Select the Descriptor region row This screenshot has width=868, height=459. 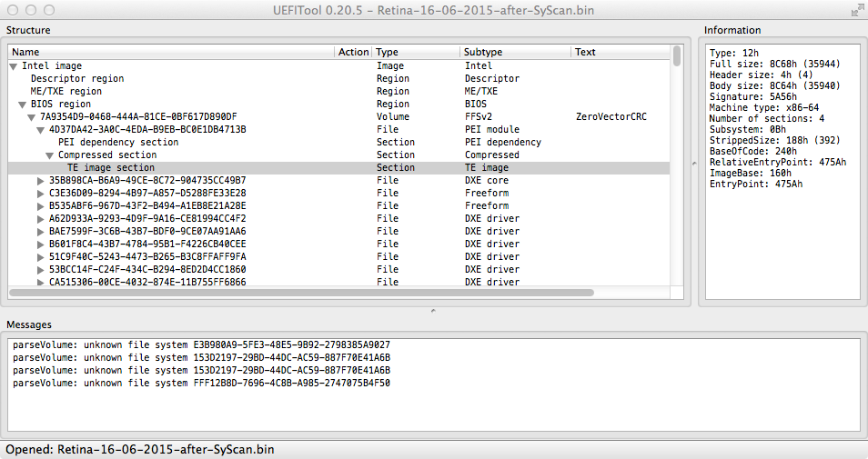pos(76,79)
